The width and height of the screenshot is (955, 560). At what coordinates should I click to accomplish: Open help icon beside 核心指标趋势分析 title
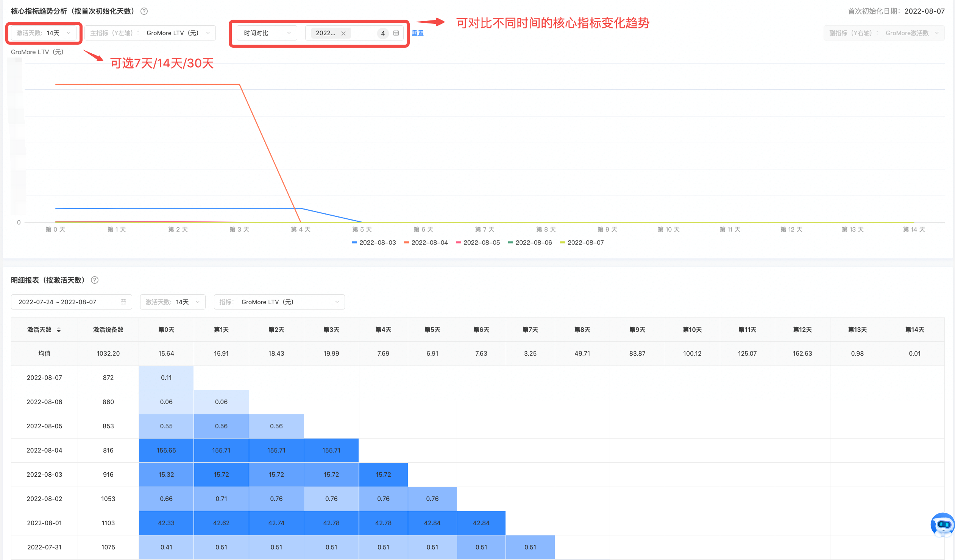tap(144, 11)
